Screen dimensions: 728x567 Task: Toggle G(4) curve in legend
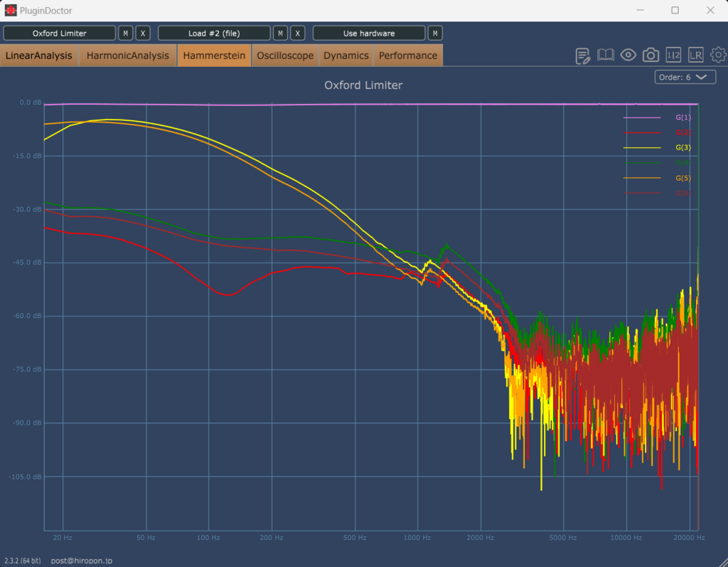pyautogui.click(x=657, y=163)
